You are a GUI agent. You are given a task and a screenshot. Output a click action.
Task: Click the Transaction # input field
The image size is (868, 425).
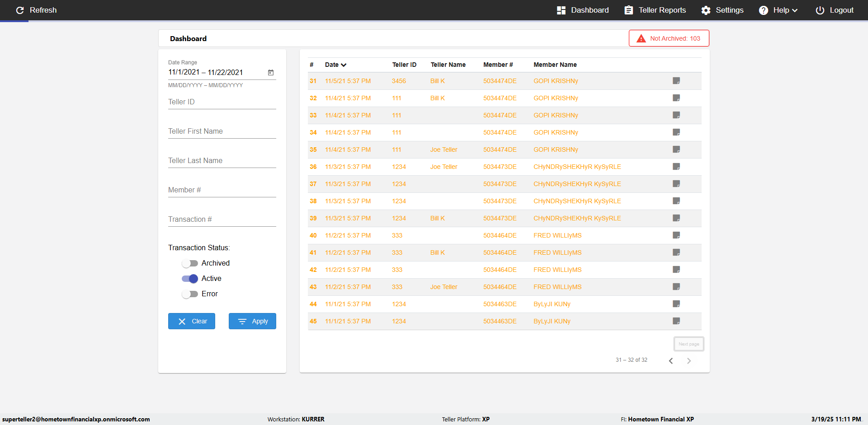[222, 220]
